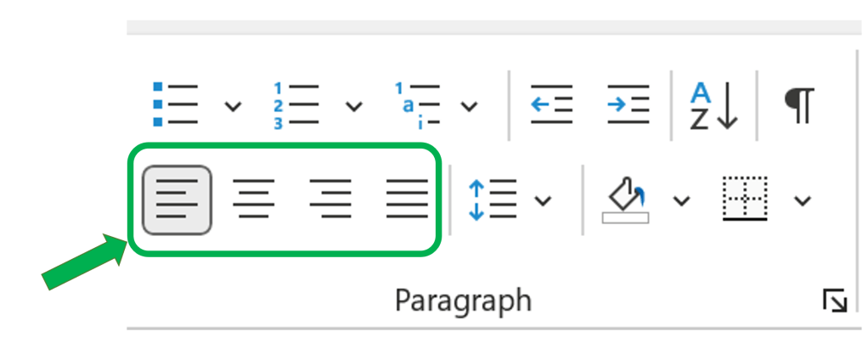The height and width of the screenshot is (343, 868).
Task: Toggle Justify alignment
Action: point(407,200)
